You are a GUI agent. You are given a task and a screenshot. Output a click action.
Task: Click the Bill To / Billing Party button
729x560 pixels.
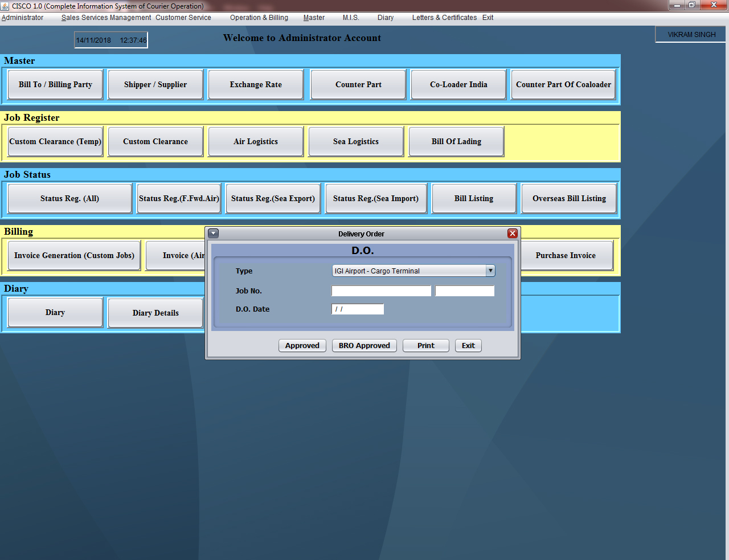coord(55,84)
